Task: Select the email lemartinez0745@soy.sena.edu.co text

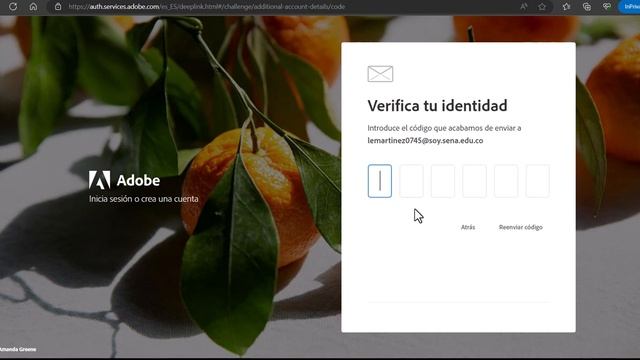Action: 425,140
